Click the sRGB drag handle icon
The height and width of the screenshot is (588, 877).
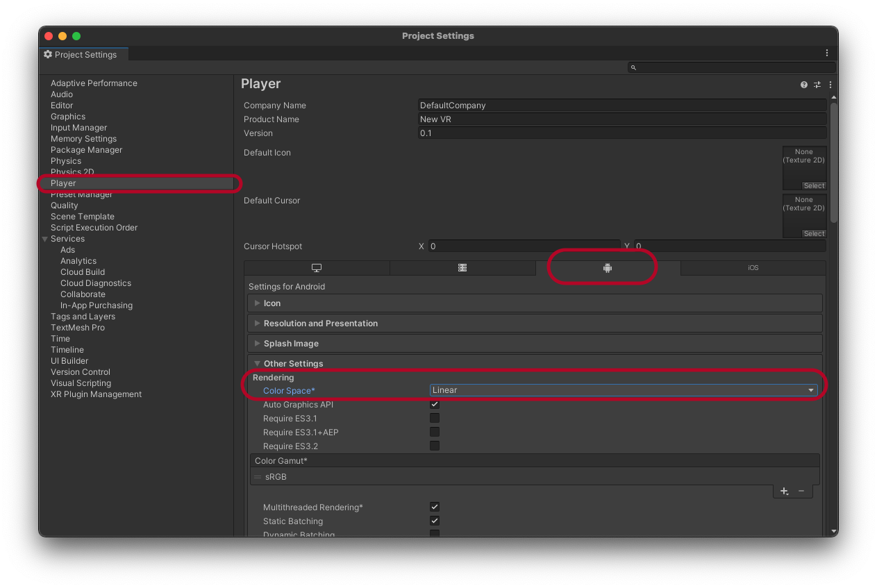click(258, 477)
